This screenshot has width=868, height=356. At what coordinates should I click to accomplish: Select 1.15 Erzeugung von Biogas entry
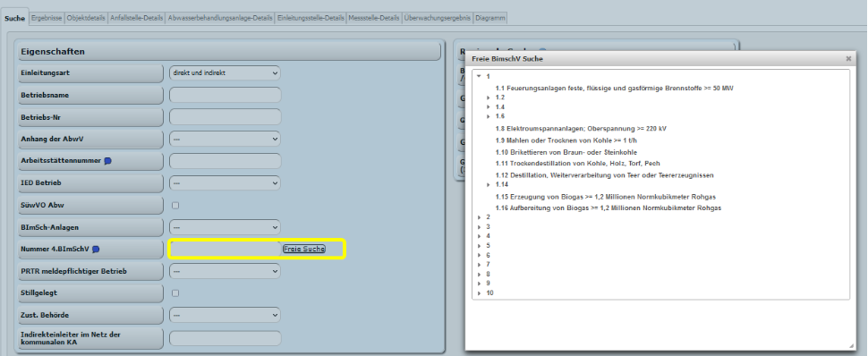606,197
